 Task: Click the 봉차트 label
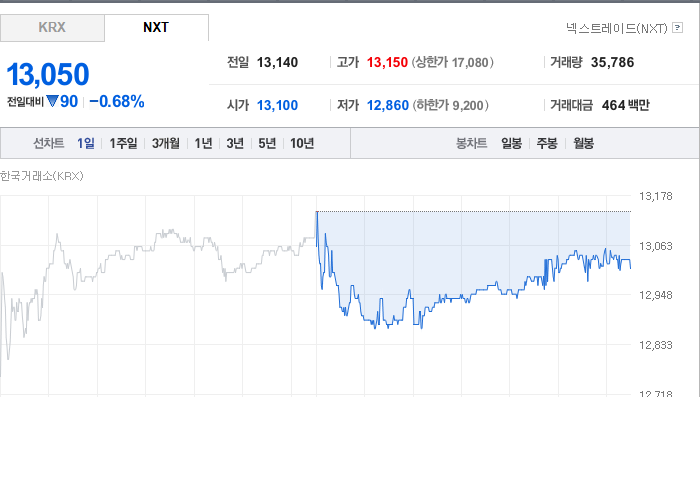tap(471, 143)
